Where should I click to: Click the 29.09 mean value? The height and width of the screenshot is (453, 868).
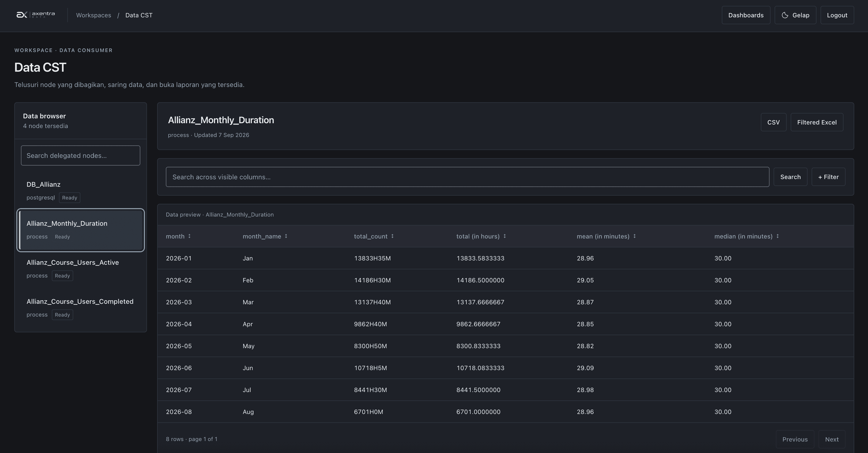(x=585, y=368)
